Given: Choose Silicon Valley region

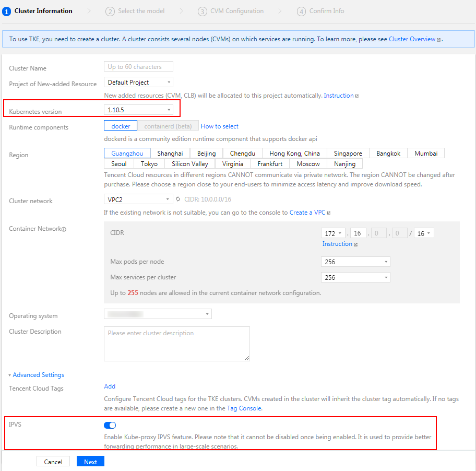Looking at the screenshot, I should [190, 163].
